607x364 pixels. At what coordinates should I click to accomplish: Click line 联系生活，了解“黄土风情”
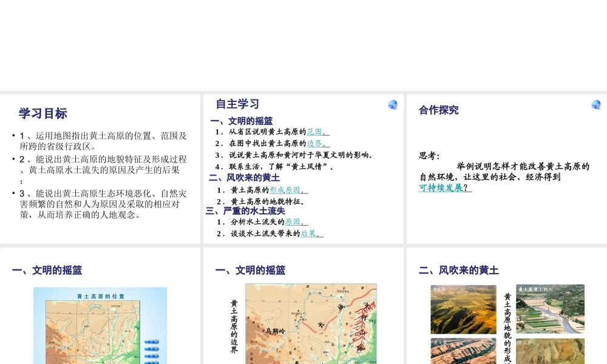(x=275, y=167)
